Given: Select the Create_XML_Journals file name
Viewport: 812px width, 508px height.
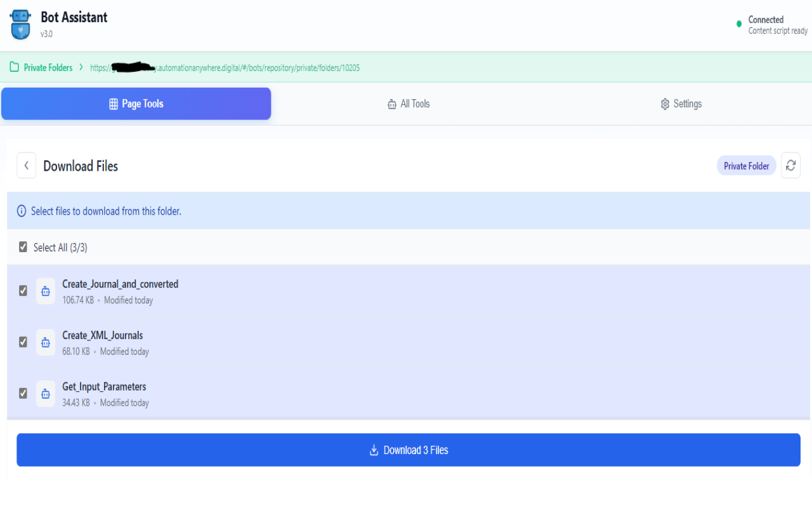Looking at the screenshot, I should 103,335.
